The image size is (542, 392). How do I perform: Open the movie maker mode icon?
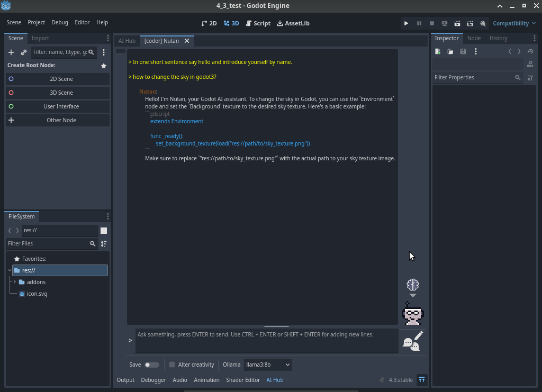[x=483, y=23]
